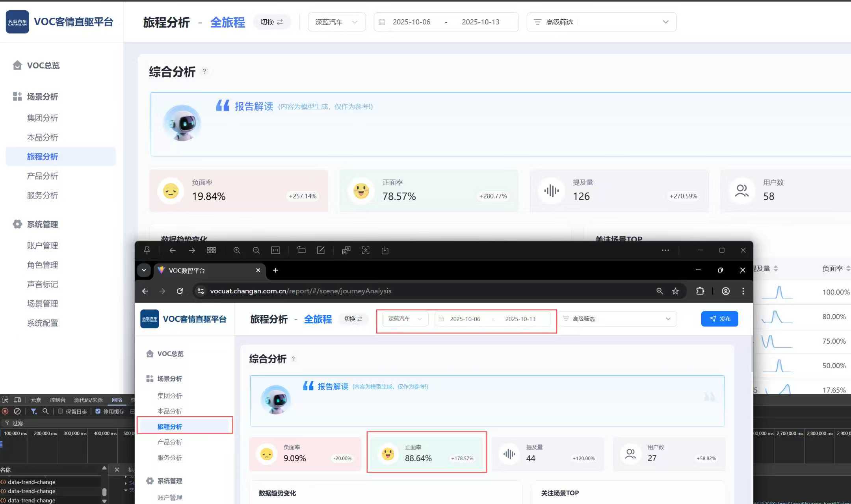Pin the image viewer window
Screen dimensions: 851x504
pos(147,250)
